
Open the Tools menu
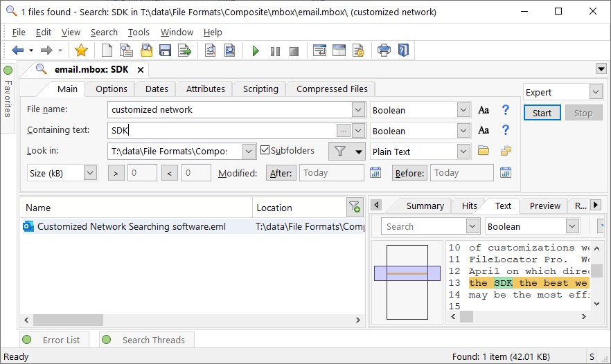click(x=139, y=33)
